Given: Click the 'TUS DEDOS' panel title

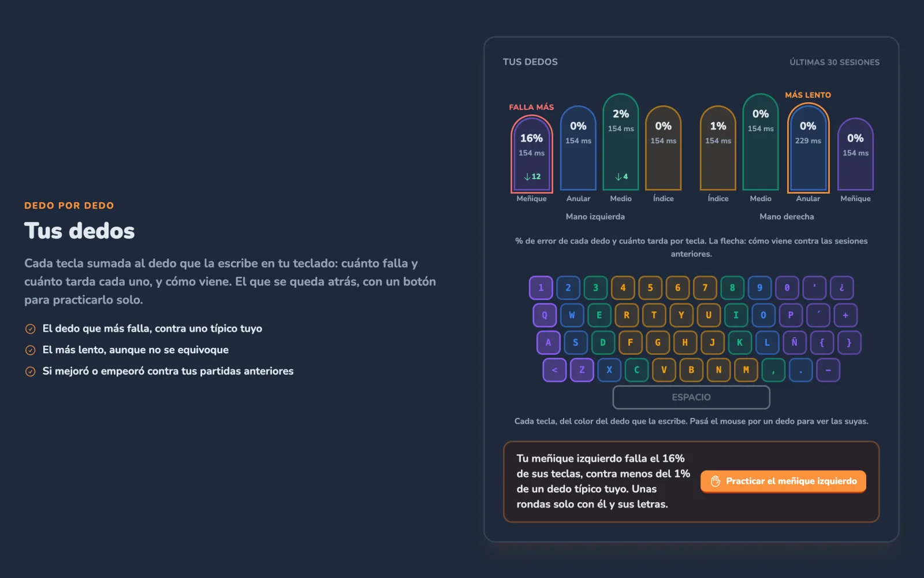Looking at the screenshot, I should 530,62.
